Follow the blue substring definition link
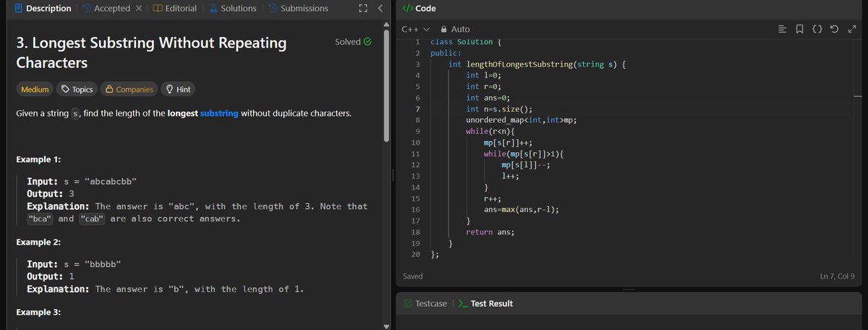Screen dimensions: 868x330 tap(219, 114)
